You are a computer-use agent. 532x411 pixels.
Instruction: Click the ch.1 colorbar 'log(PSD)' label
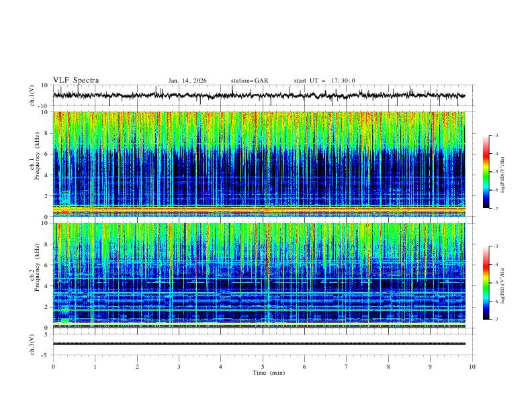503,175
